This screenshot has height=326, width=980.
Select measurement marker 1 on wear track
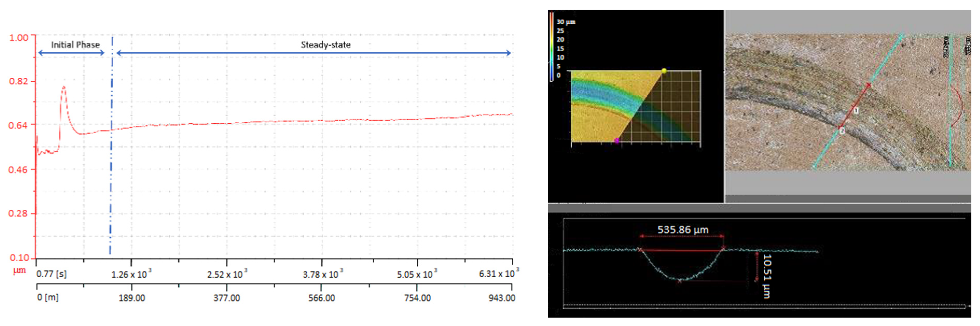(856, 111)
